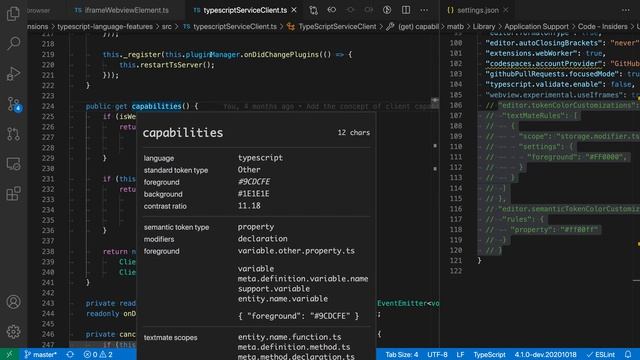
Task: Close the typescriptServiceClient.ts tab
Action: 294,10
